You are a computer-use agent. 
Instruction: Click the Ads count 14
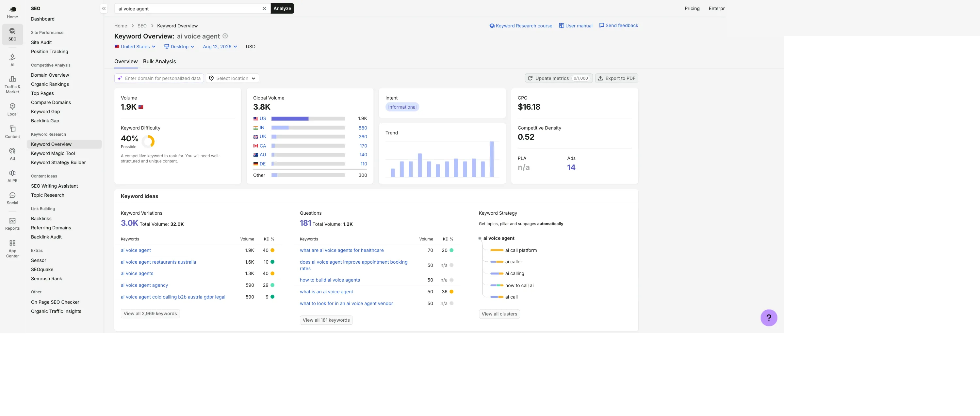(571, 167)
